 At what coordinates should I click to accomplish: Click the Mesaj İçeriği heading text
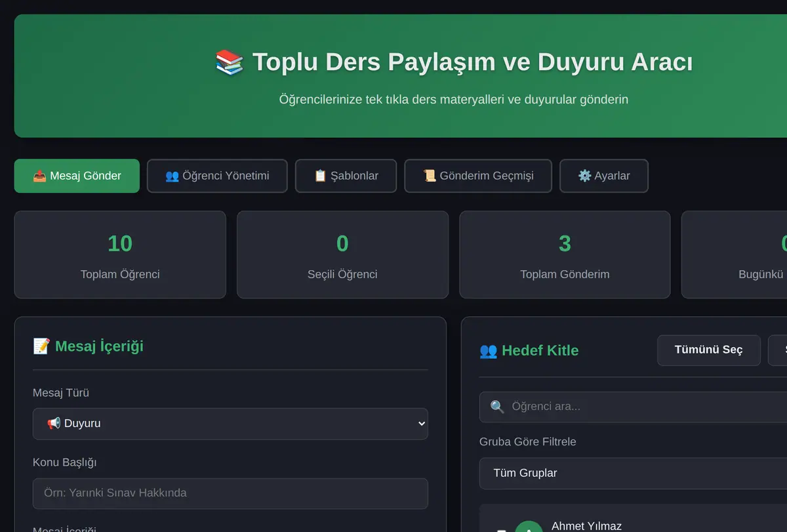point(99,346)
